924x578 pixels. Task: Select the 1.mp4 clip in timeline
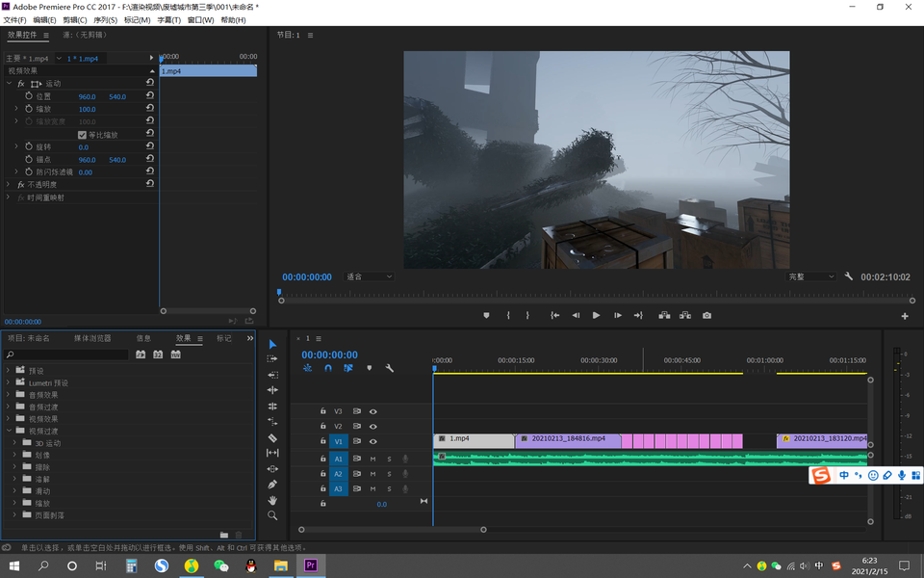click(474, 441)
